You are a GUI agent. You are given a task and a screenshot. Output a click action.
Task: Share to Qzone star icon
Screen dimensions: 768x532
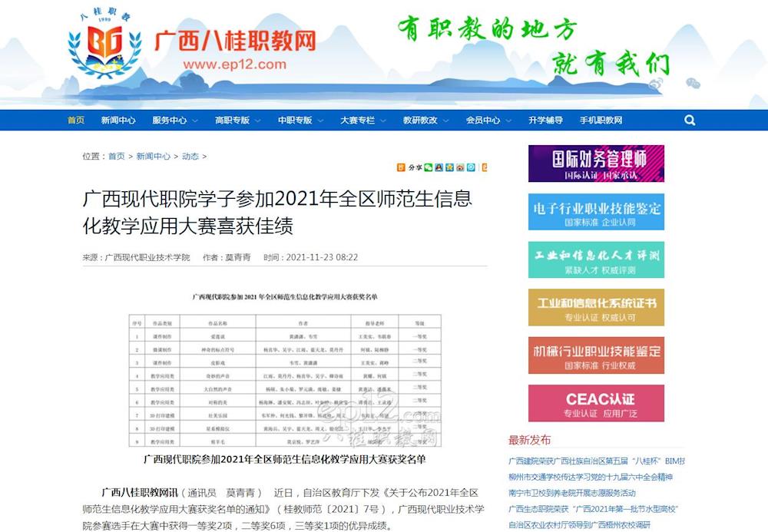[x=449, y=167]
